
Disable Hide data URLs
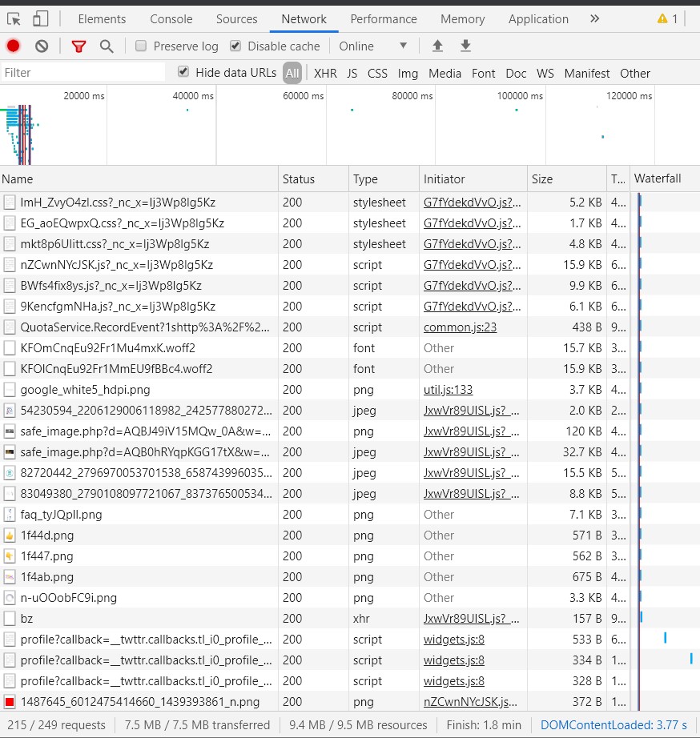pyautogui.click(x=183, y=70)
